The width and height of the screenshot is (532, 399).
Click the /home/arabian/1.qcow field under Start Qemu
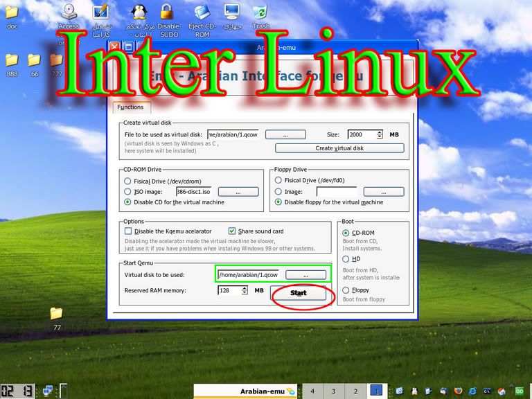click(x=249, y=275)
